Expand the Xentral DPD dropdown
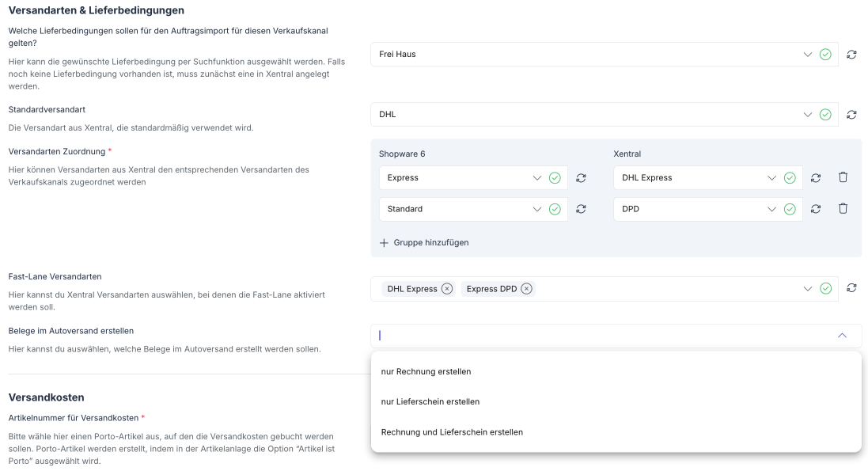 (771, 209)
